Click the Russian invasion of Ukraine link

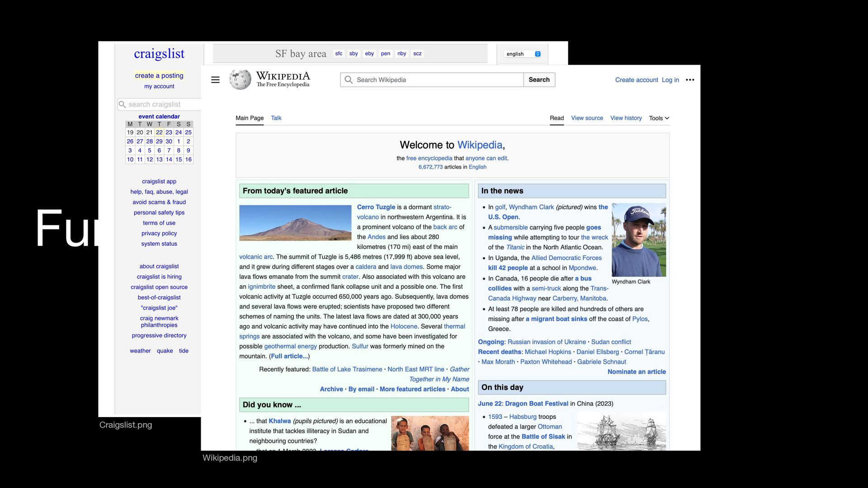click(x=547, y=342)
